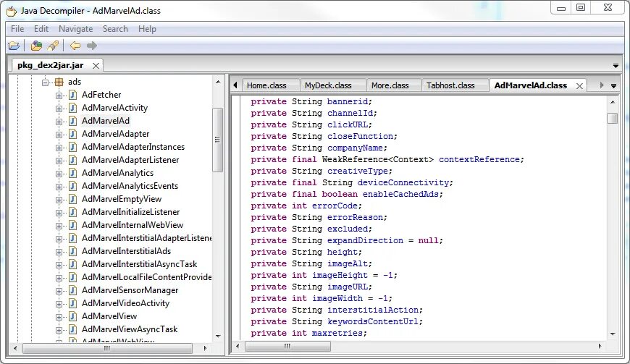The image size is (630, 364).
Task: Expand the AdMarvelAnalyticsEvents tree node
Action: (x=59, y=187)
